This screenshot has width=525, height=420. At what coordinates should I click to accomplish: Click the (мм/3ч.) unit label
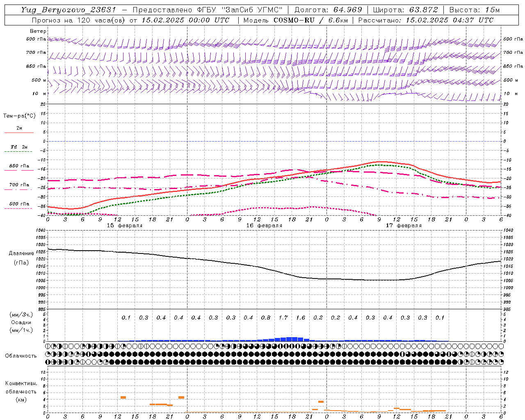pyautogui.click(x=21, y=315)
